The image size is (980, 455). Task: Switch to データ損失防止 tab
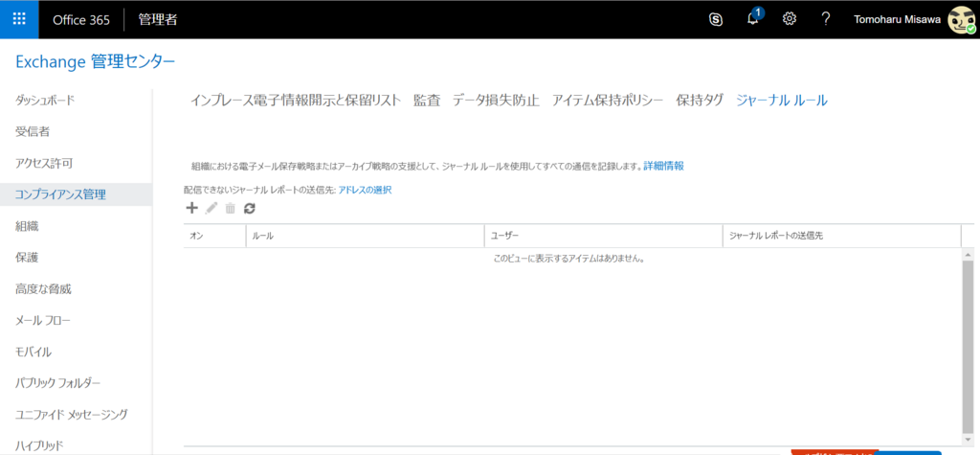tap(497, 101)
